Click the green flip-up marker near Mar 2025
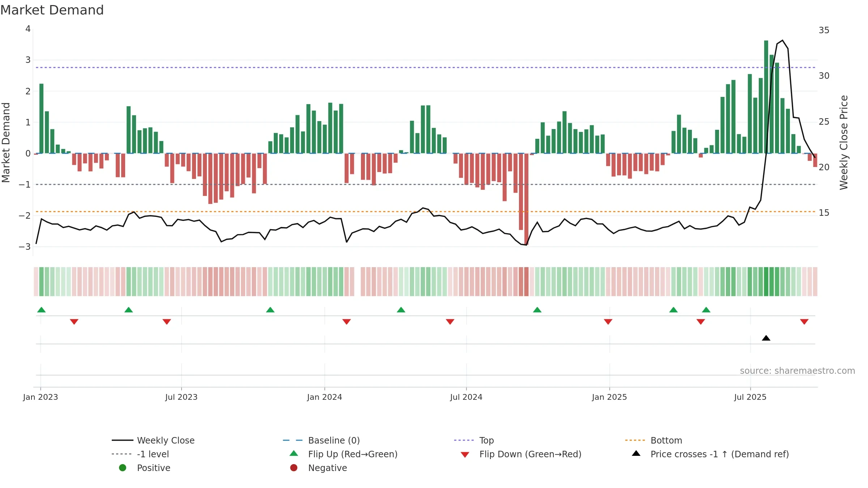This screenshot has width=868, height=488. coord(673,310)
